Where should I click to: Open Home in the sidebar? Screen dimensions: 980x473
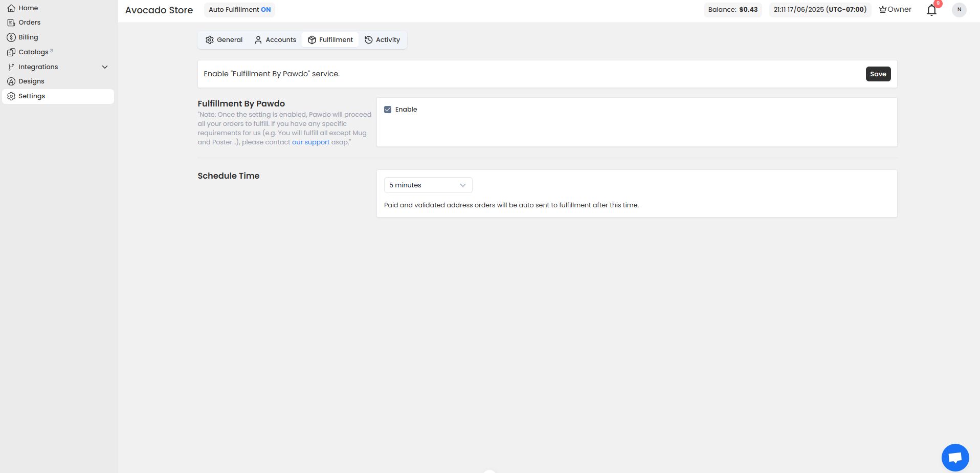click(58, 8)
